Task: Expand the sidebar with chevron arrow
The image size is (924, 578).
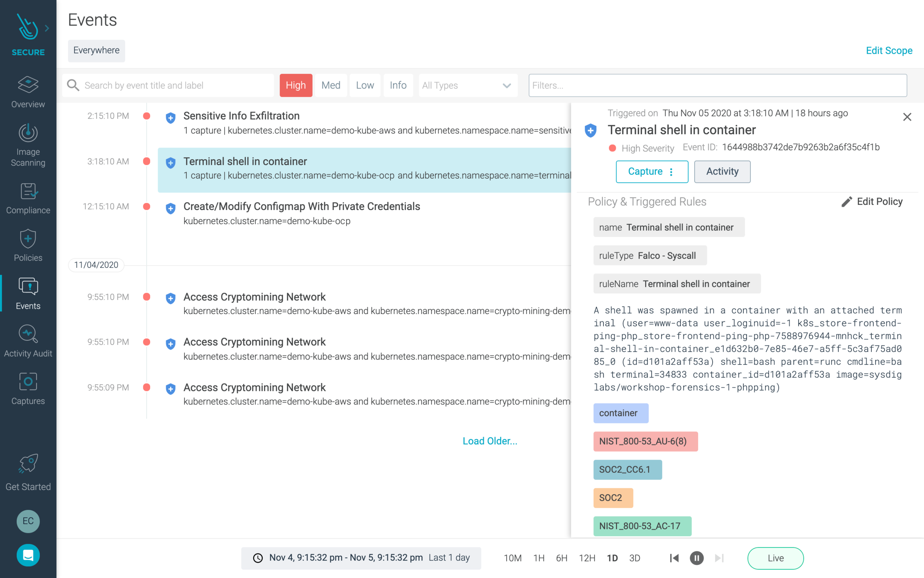Action: coord(47,28)
